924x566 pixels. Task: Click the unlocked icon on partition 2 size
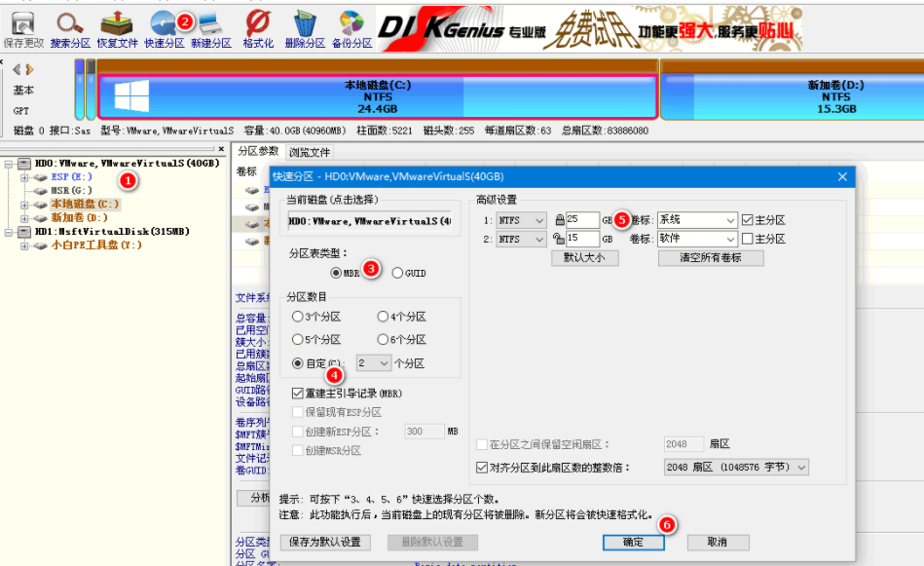tap(559, 239)
